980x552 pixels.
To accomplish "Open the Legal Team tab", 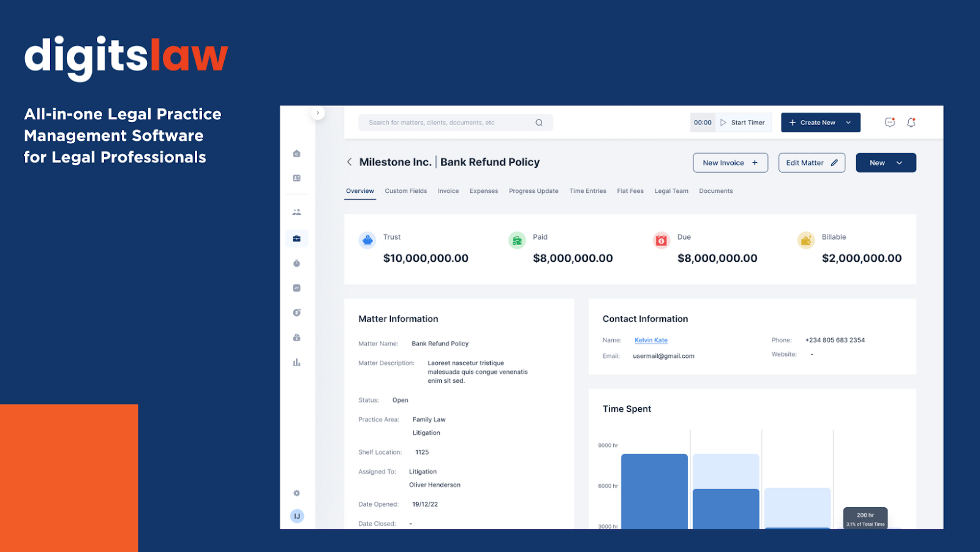I will [671, 191].
